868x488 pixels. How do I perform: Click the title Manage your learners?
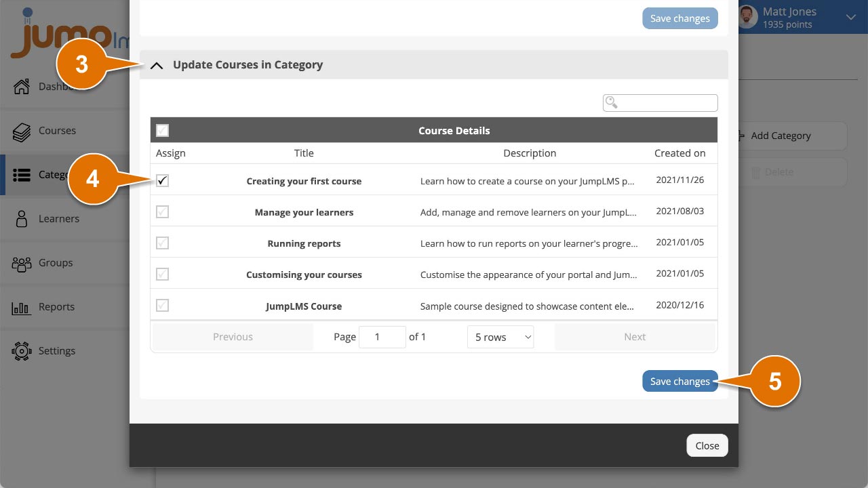pyautogui.click(x=304, y=212)
